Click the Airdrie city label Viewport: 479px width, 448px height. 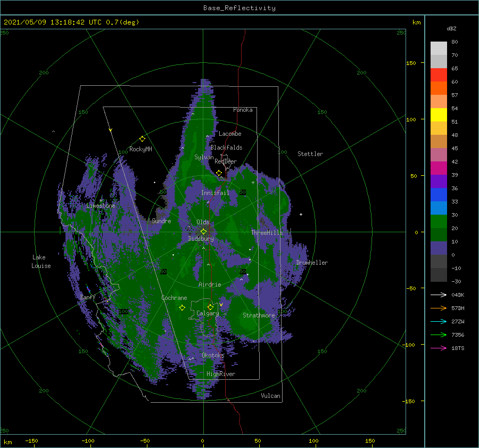click(x=210, y=284)
